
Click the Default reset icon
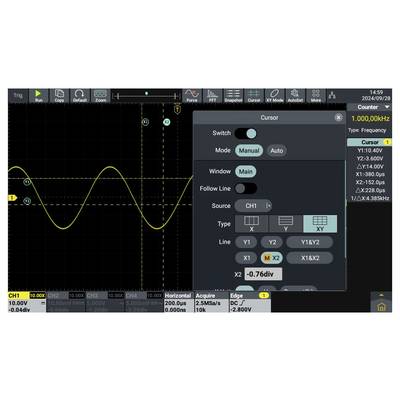pos(80,96)
